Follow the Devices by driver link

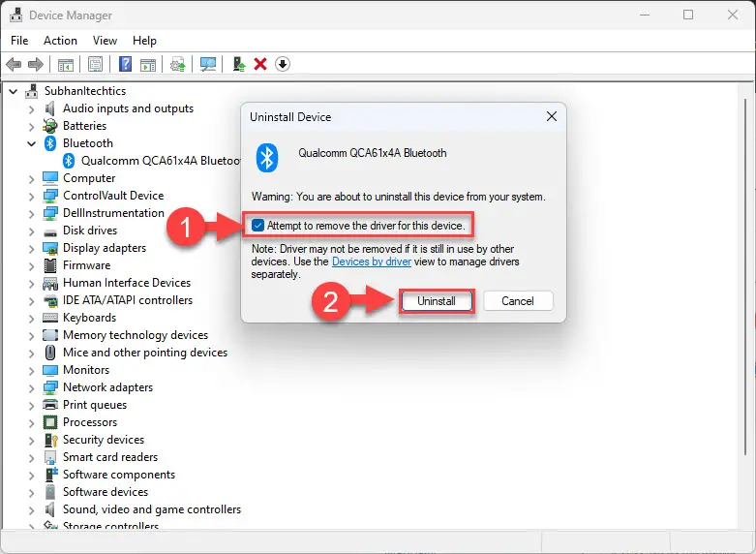(372, 262)
